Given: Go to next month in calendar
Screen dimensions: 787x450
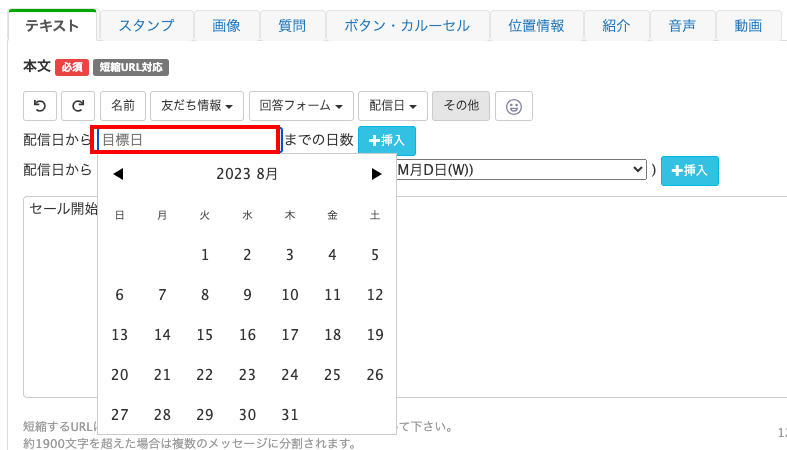Looking at the screenshot, I should [376, 174].
